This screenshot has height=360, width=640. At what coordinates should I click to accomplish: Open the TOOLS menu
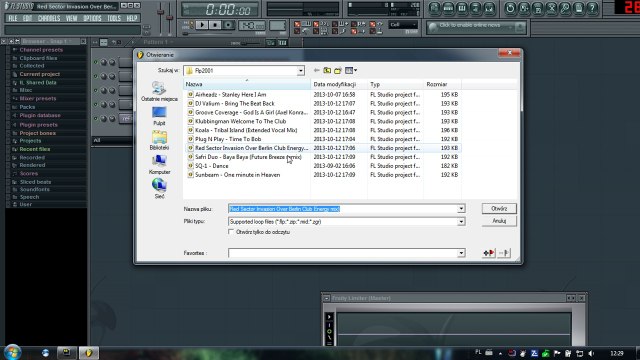point(114,18)
